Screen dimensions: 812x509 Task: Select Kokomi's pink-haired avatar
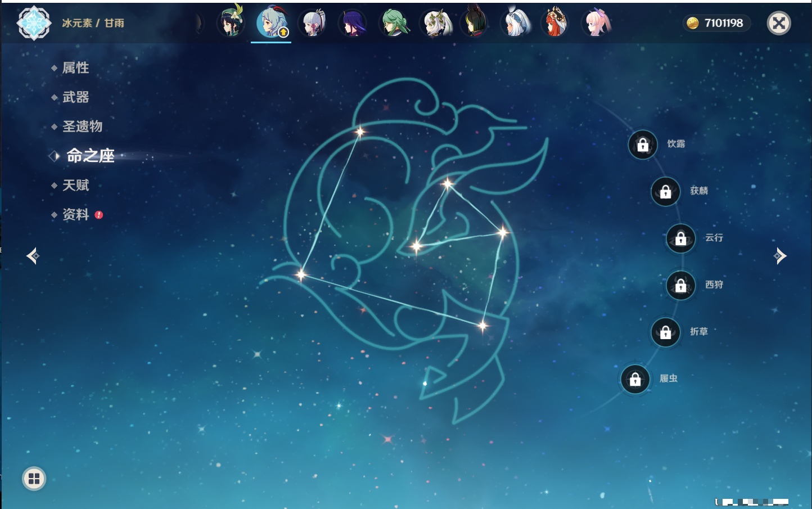596,23
